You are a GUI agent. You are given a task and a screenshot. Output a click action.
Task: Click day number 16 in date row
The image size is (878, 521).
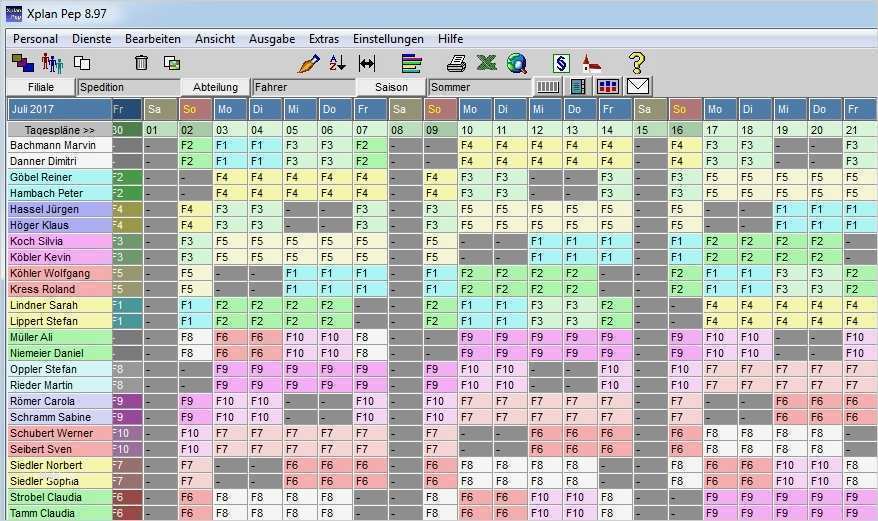pyautogui.click(x=685, y=130)
